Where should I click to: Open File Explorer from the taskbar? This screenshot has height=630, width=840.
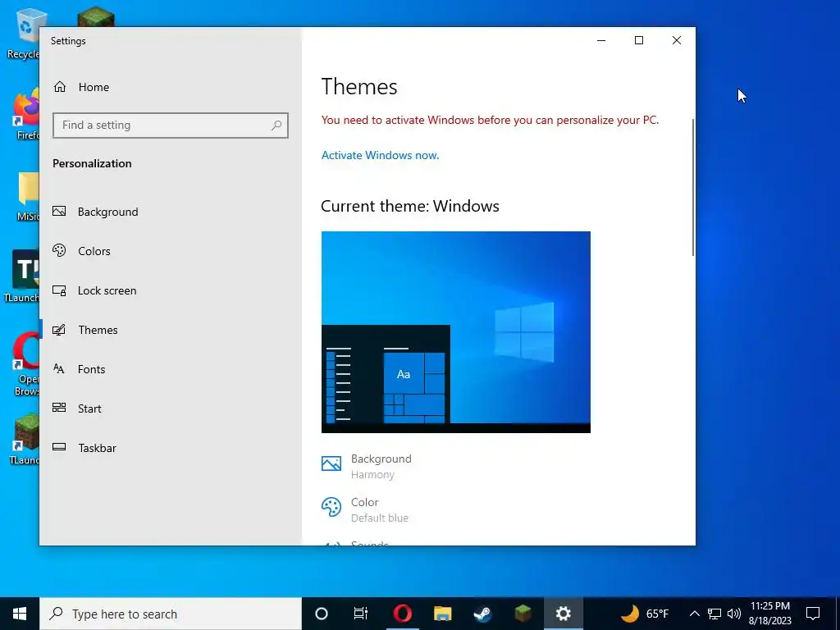[442, 614]
